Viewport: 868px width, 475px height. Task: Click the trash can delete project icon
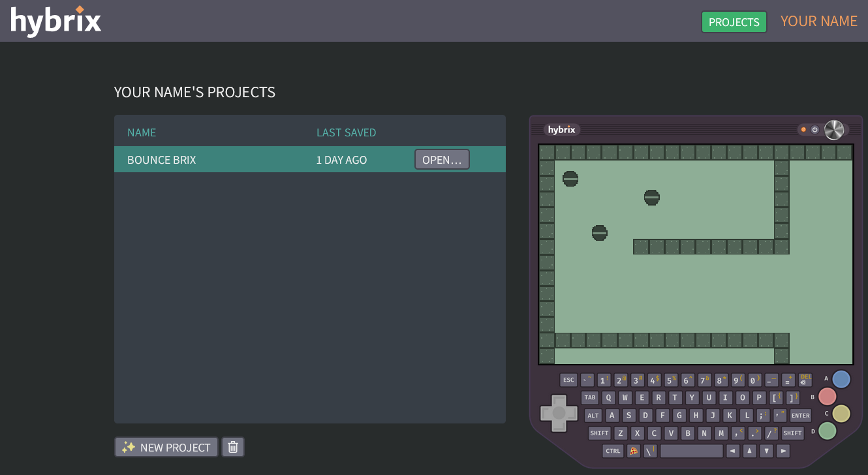coord(233,447)
